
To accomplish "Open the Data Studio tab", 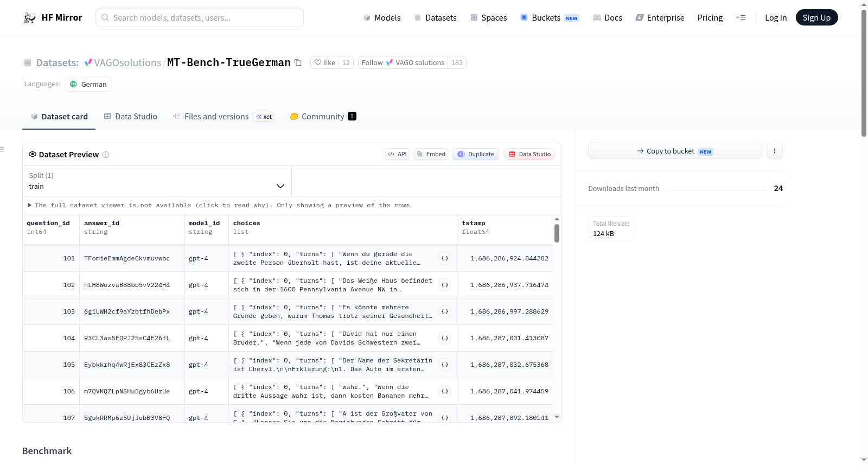I will (131, 116).
